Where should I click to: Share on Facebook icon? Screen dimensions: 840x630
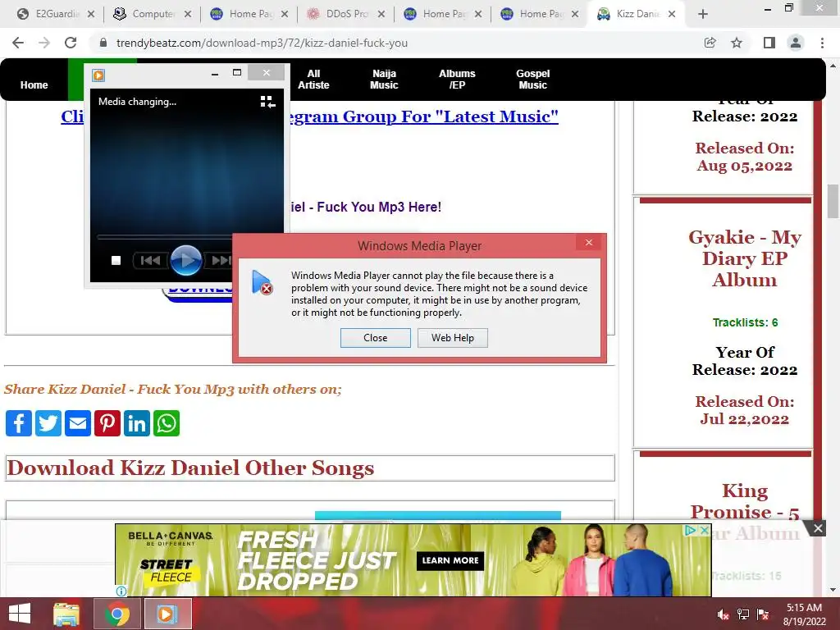point(19,423)
